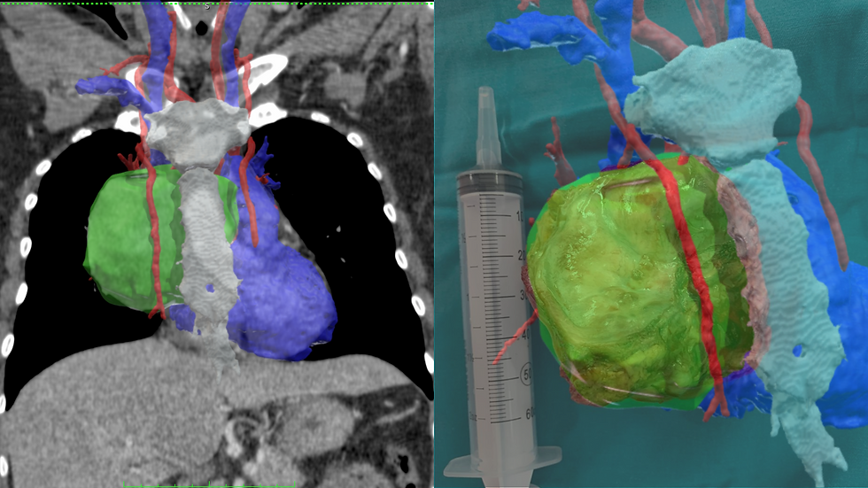Click the circled 50 mark on the syringe
Screen dimensions: 868x488
(x=526, y=374)
